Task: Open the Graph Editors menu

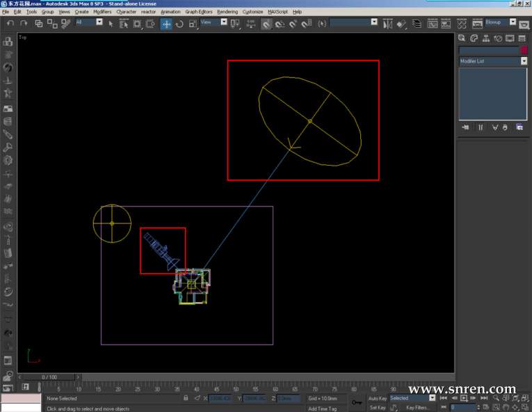Action: (x=199, y=12)
